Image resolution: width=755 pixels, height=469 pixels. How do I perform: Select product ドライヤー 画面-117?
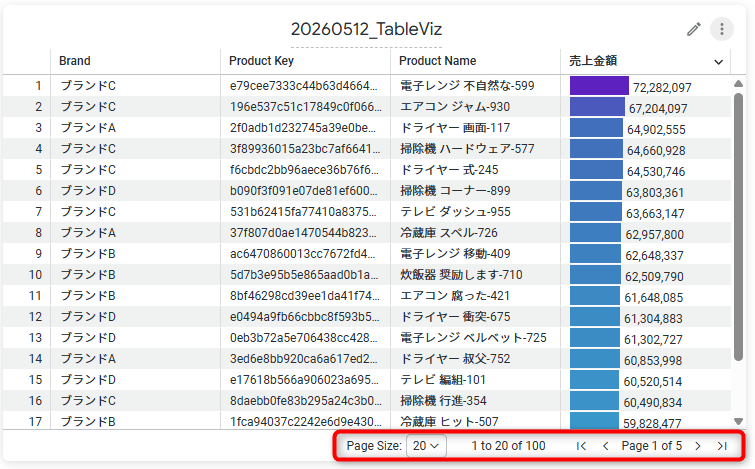click(x=455, y=128)
